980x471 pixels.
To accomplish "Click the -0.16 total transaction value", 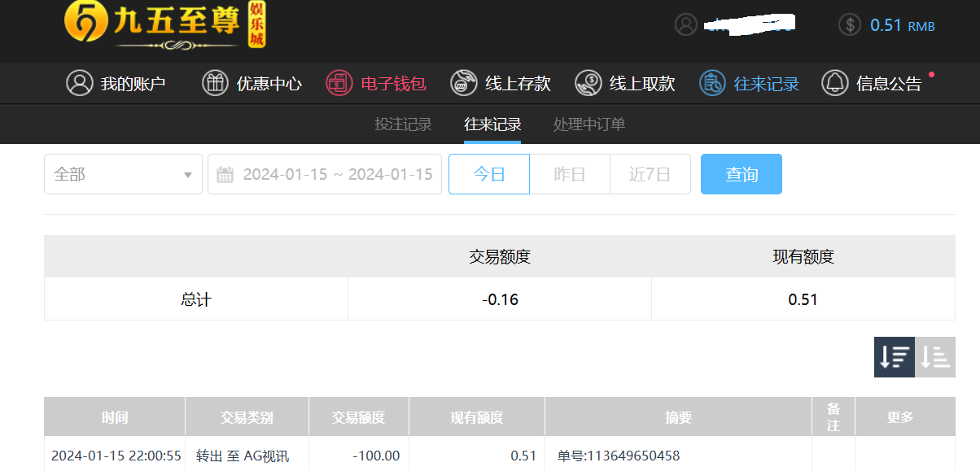I will pyautogui.click(x=500, y=299).
